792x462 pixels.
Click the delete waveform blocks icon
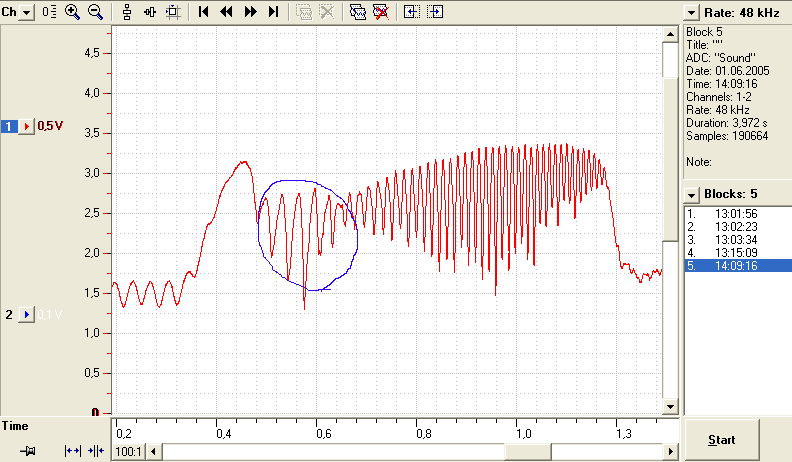(x=381, y=12)
